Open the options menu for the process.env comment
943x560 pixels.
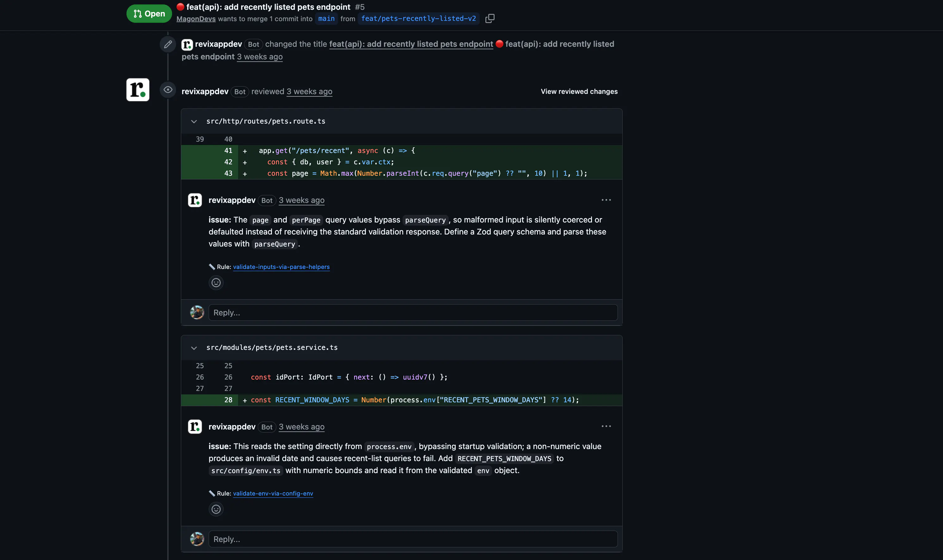[x=606, y=426]
